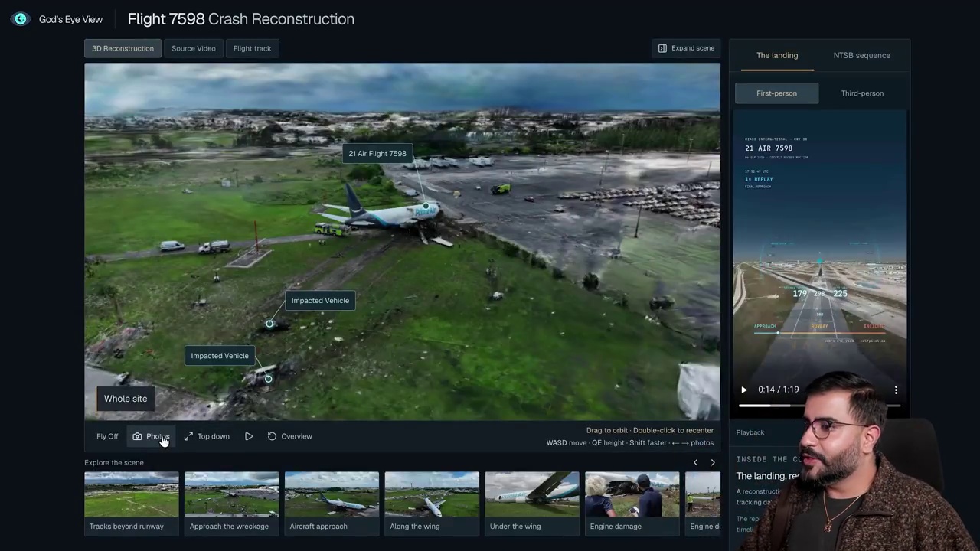The height and width of the screenshot is (551, 980).
Task: Open the Flight track tab
Action: pos(252,48)
